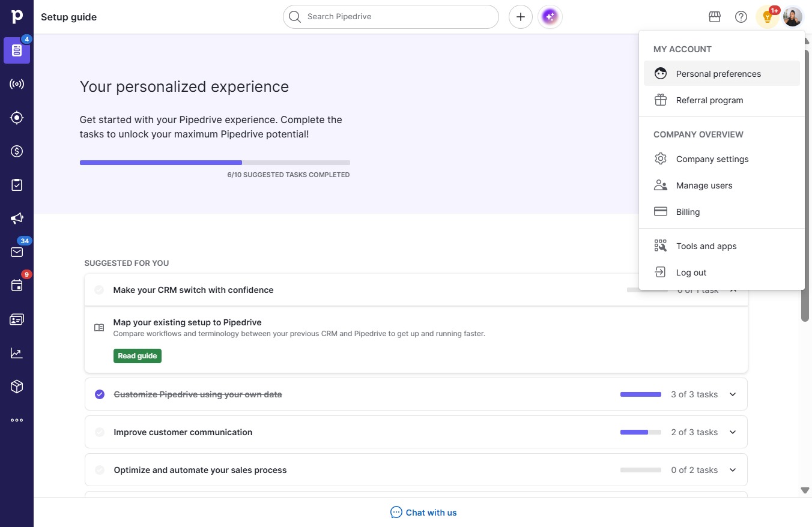812x527 pixels.
Task: Open Insights chart sidebar icon
Action: point(17,353)
